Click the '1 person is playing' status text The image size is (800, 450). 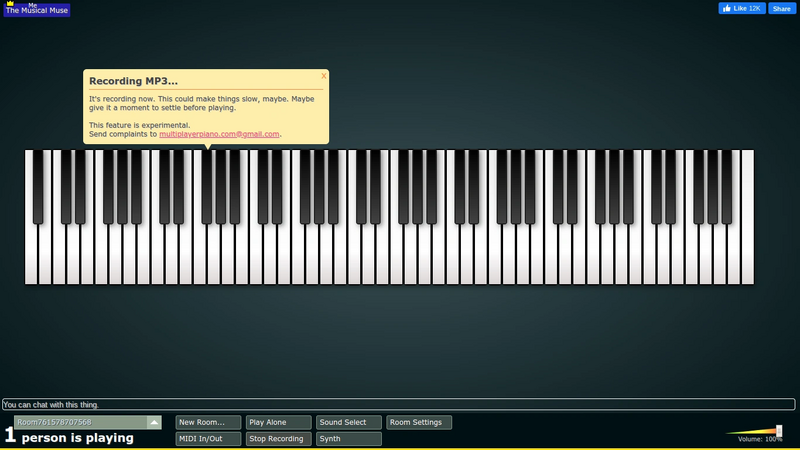tap(69, 437)
